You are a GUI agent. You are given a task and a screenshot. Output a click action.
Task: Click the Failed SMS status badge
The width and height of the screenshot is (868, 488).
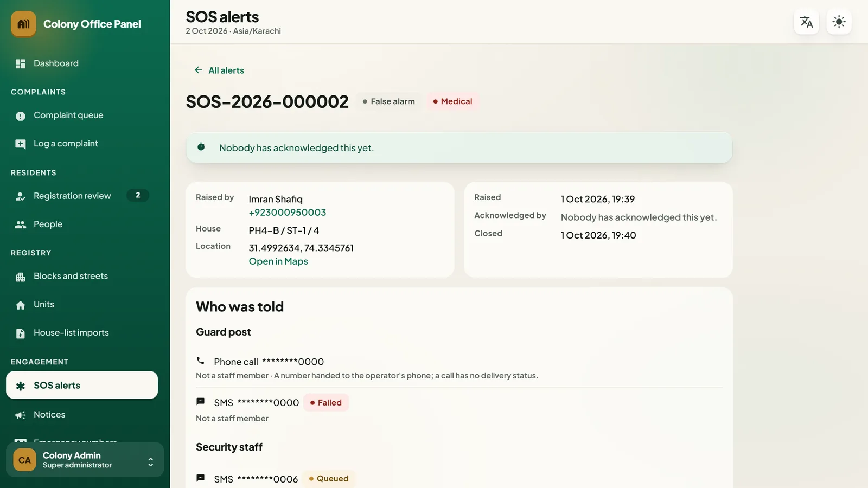coord(326,402)
